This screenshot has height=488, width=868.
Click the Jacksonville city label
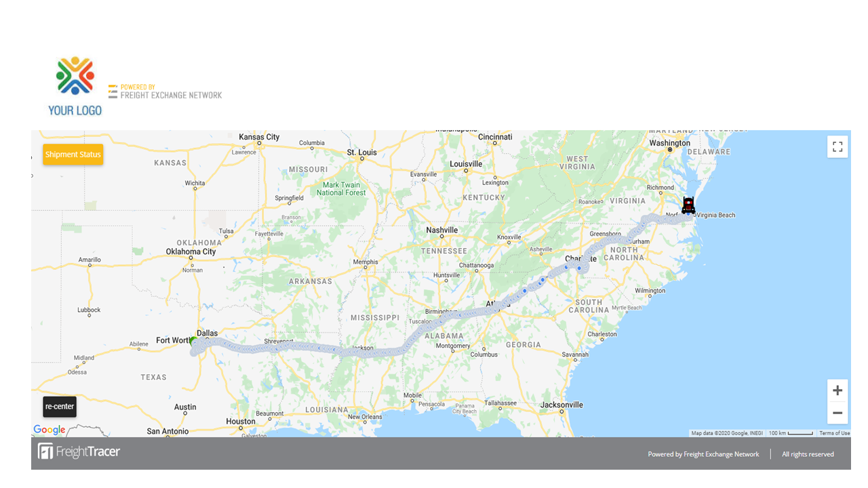point(561,405)
